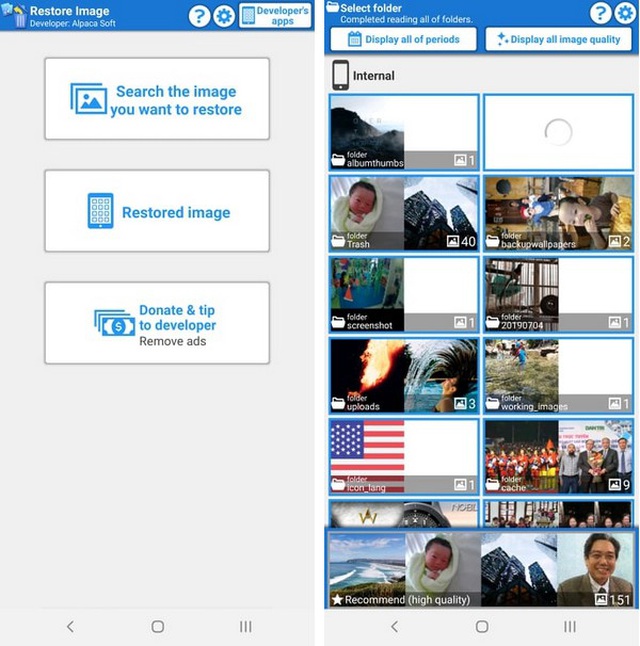This screenshot has height=646, width=640.
Task: Open the Trash folder with 40 images
Action: coord(404,213)
